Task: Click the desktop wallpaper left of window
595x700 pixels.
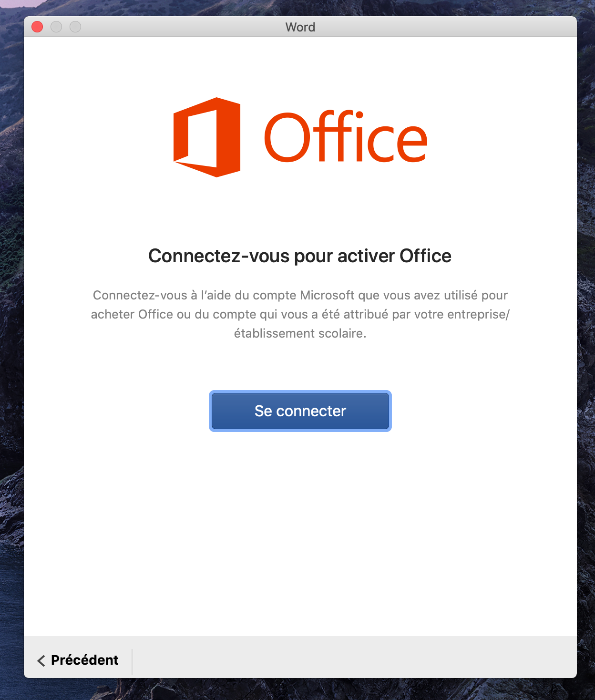Action: [11, 334]
